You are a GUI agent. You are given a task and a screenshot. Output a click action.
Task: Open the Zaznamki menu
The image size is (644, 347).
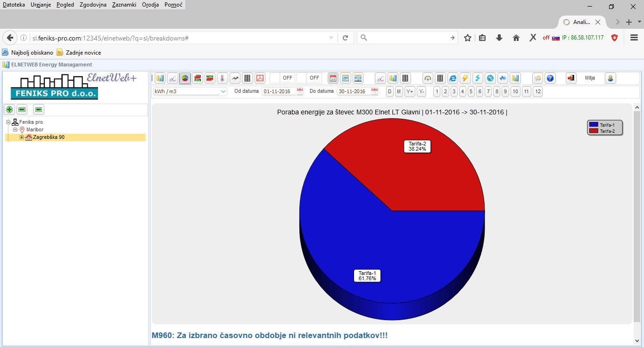pyautogui.click(x=124, y=5)
